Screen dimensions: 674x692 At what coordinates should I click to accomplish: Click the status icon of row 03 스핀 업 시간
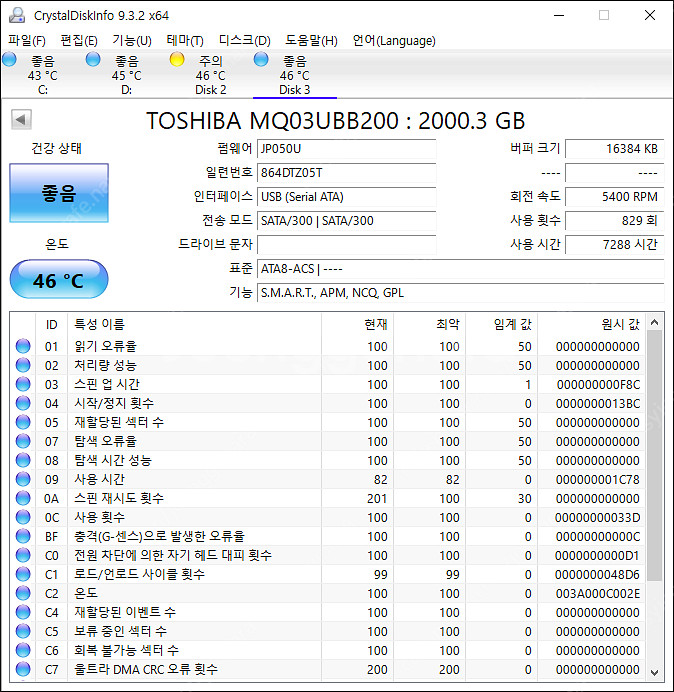click(x=23, y=384)
